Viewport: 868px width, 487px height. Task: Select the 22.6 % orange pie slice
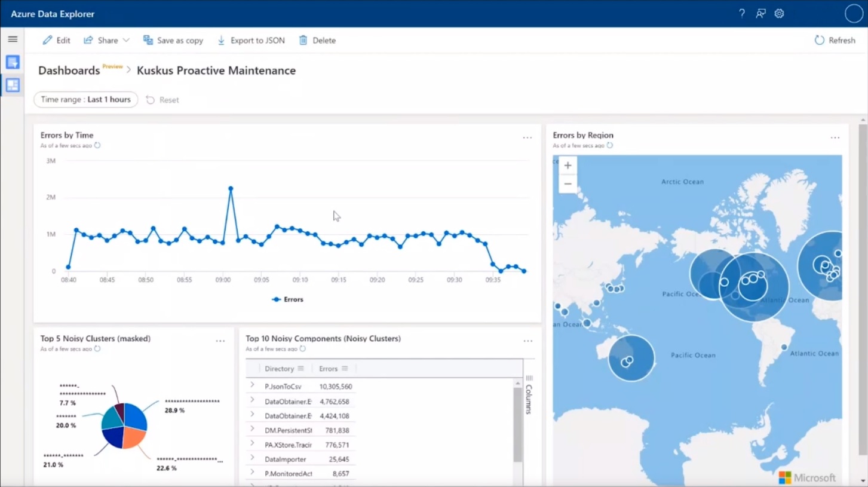[x=134, y=436]
